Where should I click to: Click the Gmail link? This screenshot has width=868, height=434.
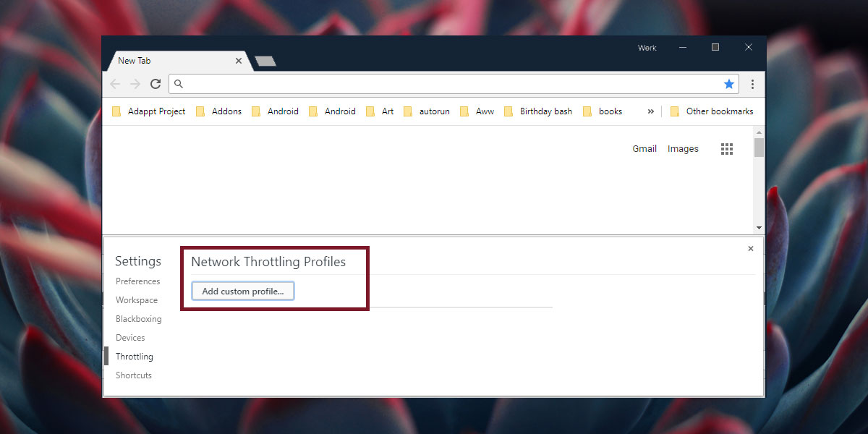coord(644,149)
